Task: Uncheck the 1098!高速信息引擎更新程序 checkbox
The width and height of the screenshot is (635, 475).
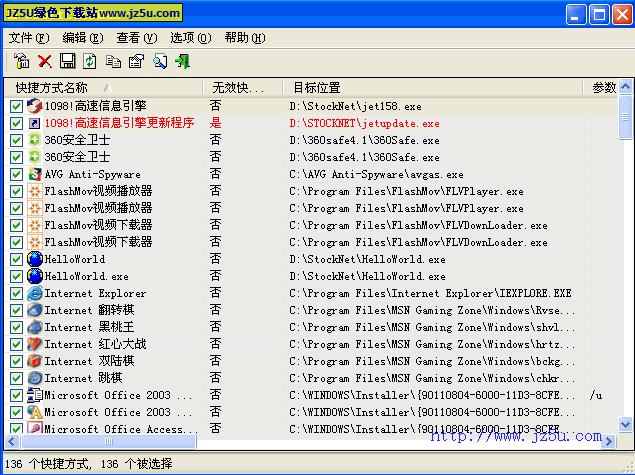Action: click(16, 124)
